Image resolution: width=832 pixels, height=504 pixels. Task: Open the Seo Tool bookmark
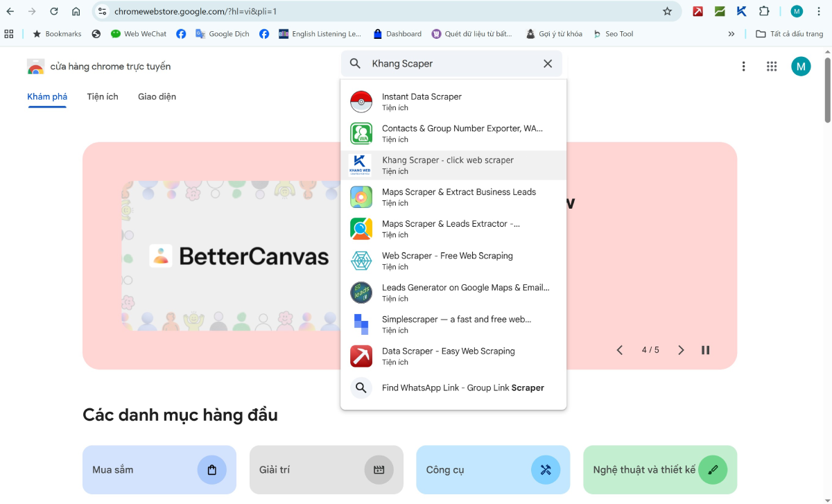coord(613,33)
